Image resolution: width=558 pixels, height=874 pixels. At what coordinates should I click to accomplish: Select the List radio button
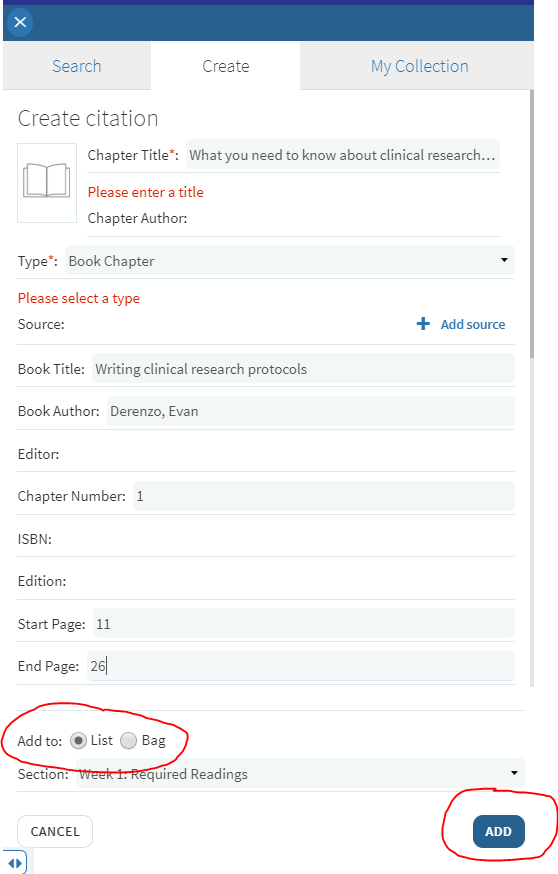tap(79, 741)
